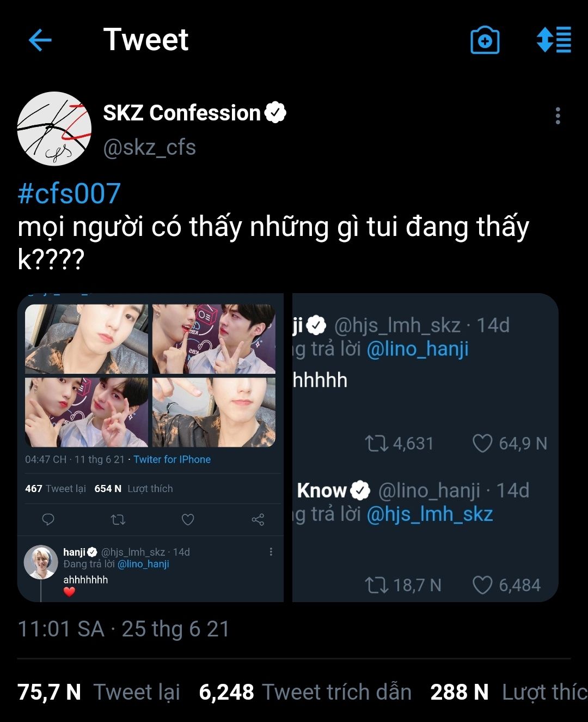This screenshot has height=722, width=588.
Task: Tap heart icon beside 64,9 N
Action: pyautogui.click(x=482, y=443)
